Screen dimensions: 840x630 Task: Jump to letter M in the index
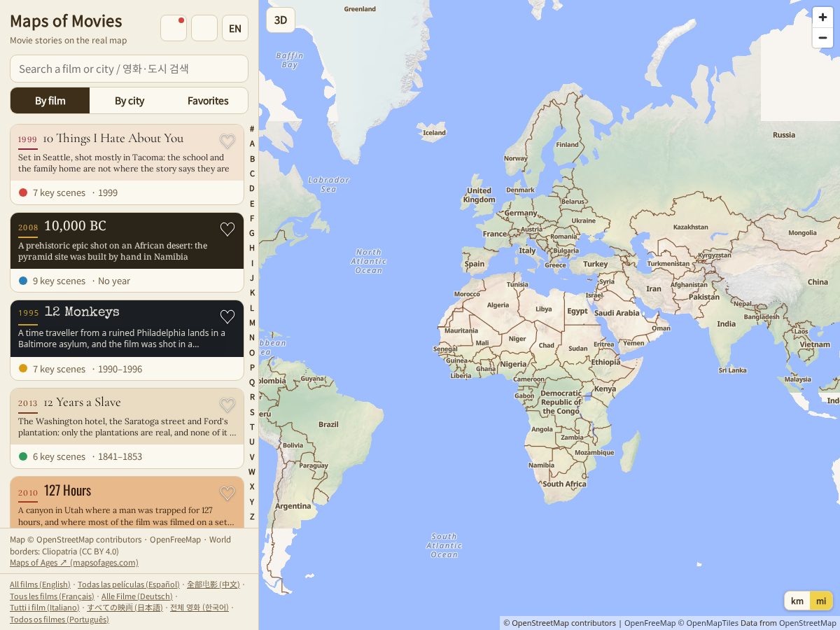coord(252,323)
